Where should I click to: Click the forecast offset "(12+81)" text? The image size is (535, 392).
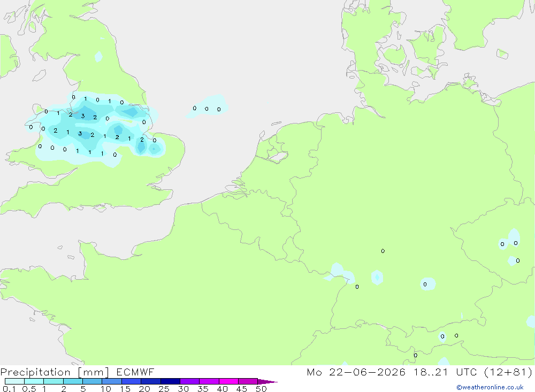click(508, 372)
